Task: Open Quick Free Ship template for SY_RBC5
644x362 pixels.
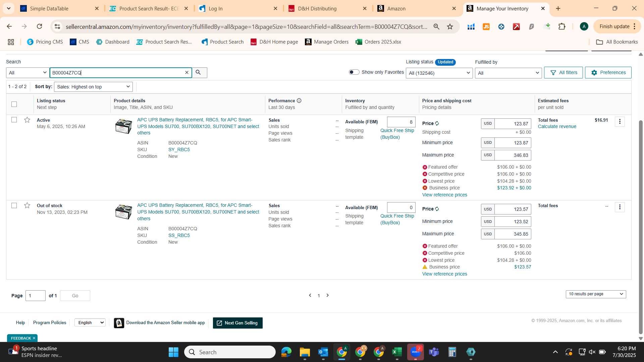Action: tap(397, 134)
